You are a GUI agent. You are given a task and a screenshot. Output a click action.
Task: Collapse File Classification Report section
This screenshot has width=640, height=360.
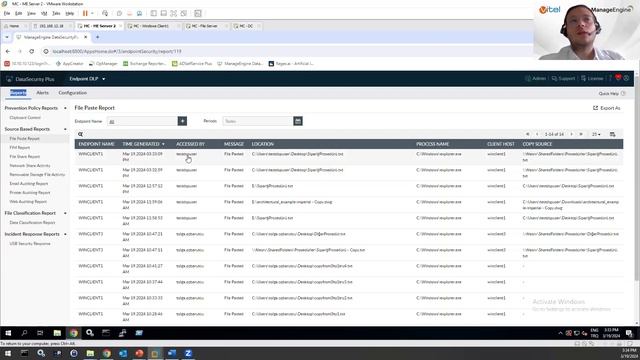coord(65,213)
